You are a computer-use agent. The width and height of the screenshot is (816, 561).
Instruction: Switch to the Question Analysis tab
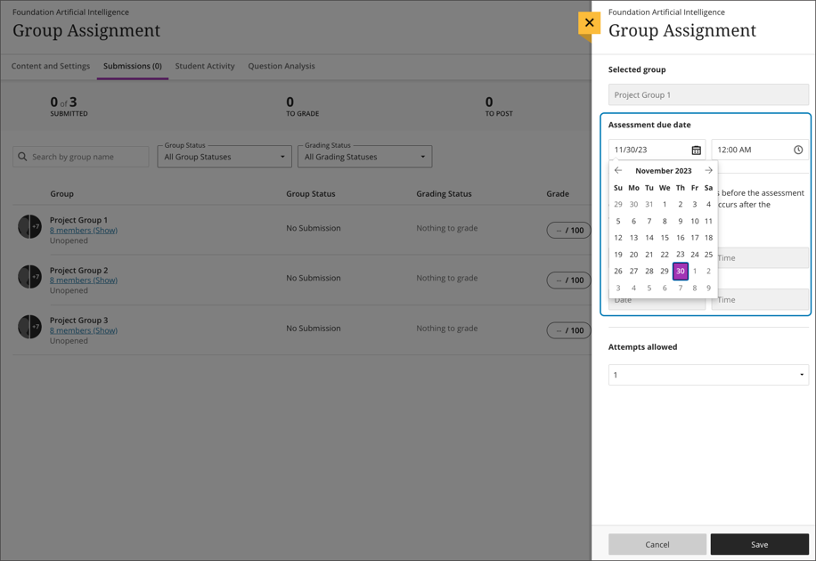point(281,66)
